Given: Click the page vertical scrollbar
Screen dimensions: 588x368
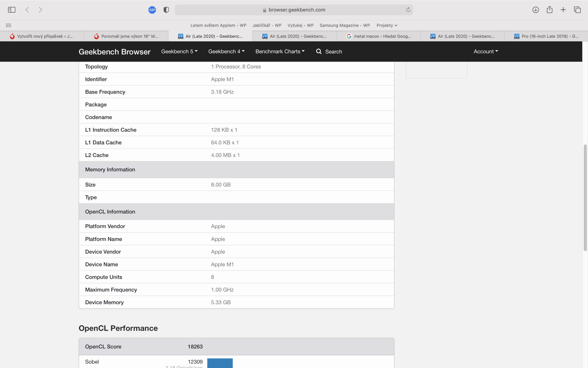Looking at the screenshot, I should point(585,198).
